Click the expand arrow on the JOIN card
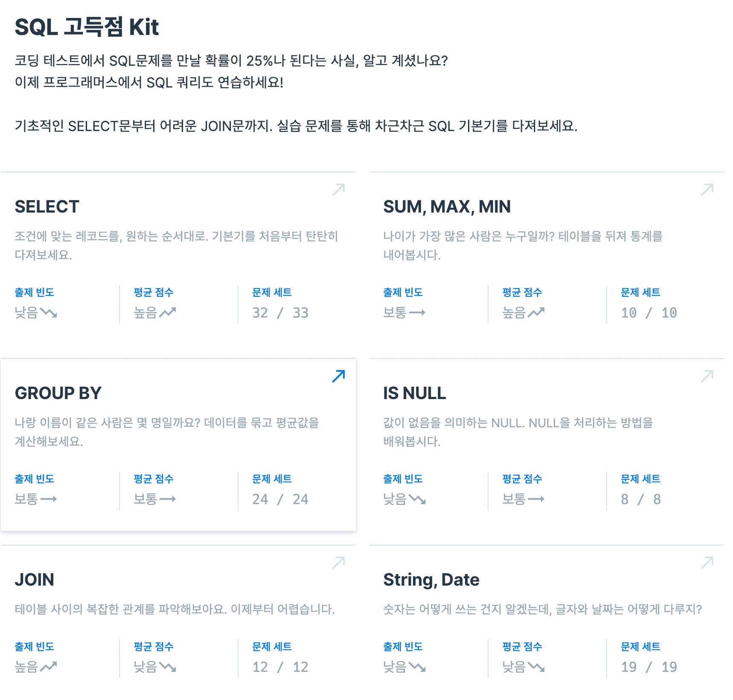 click(338, 562)
